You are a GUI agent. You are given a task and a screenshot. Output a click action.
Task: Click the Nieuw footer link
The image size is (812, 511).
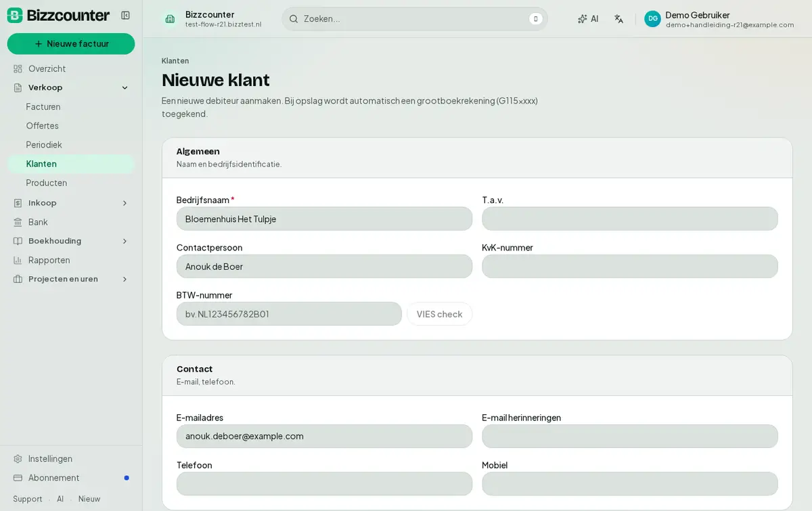click(x=89, y=499)
